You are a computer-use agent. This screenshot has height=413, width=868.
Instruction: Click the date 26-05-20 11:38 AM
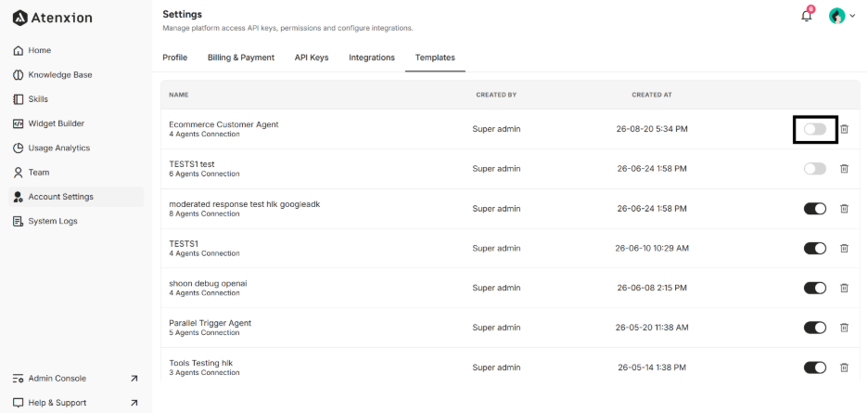tap(652, 328)
